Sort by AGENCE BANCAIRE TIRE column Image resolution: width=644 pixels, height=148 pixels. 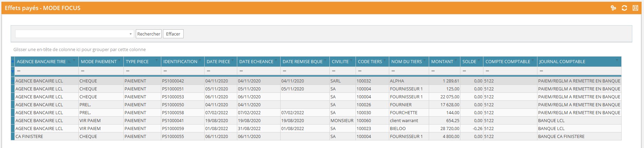pyautogui.click(x=41, y=62)
